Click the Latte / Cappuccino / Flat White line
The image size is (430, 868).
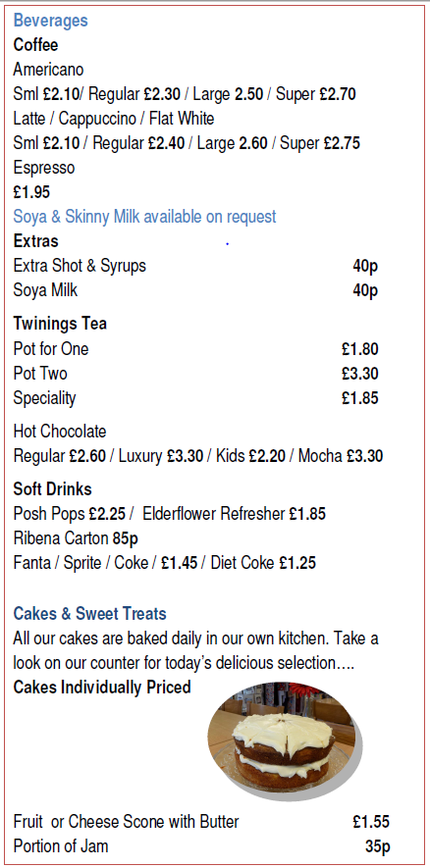pyautogui.click(x=114, y=119)
